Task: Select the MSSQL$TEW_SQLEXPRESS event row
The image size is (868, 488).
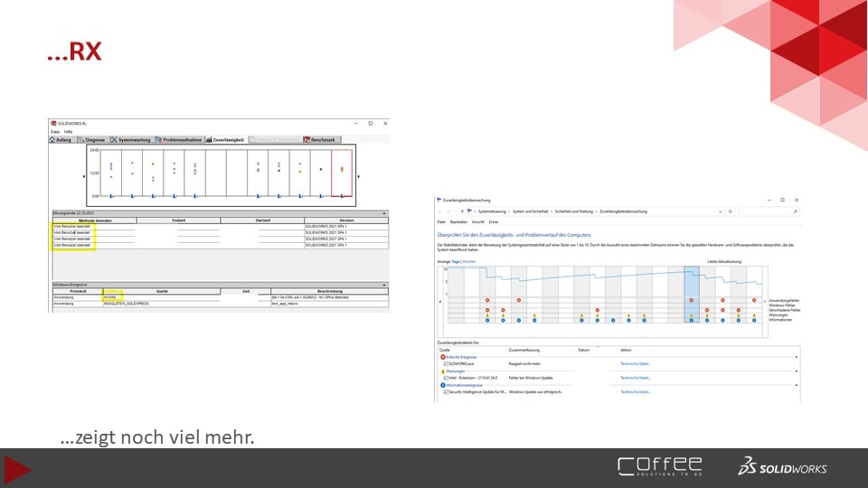Action: (x=221, y=304)
